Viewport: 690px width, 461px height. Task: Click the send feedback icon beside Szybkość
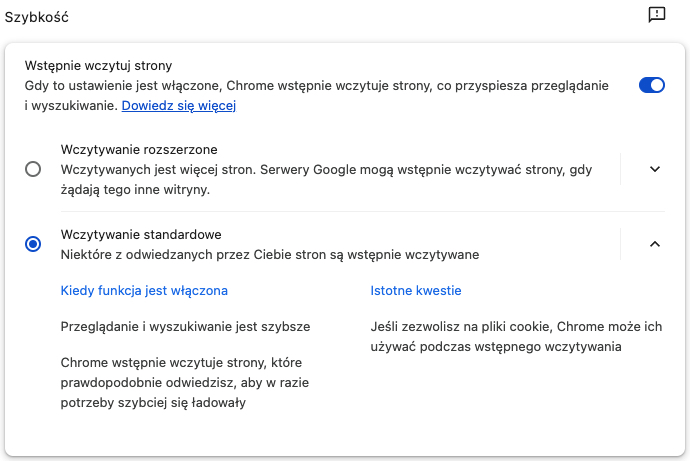[x=656, y=15]
